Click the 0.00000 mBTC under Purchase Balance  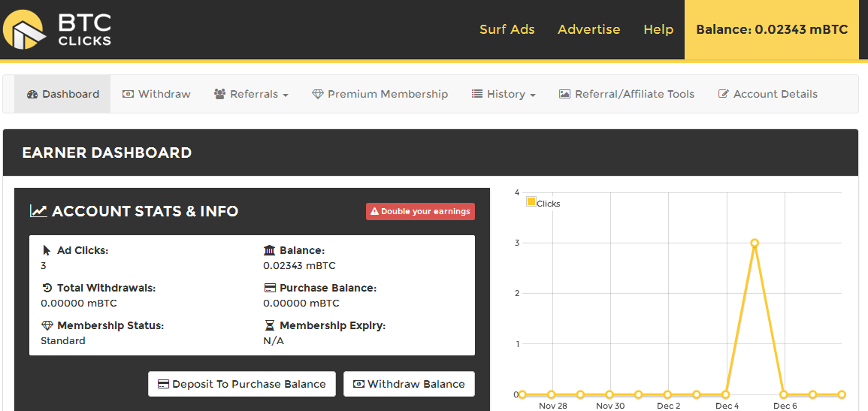coord(301,303)
